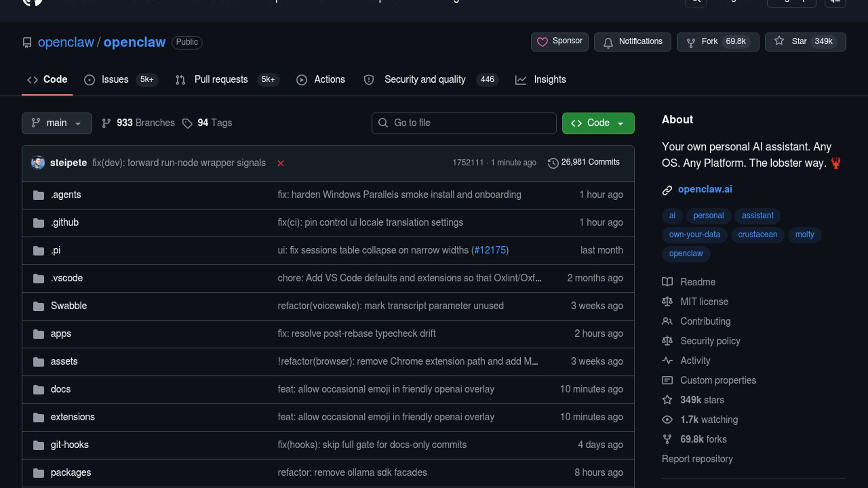This screenshot has height=488, width=868.
Task: Open the Issues tab
Action: (x=114, y=80)
